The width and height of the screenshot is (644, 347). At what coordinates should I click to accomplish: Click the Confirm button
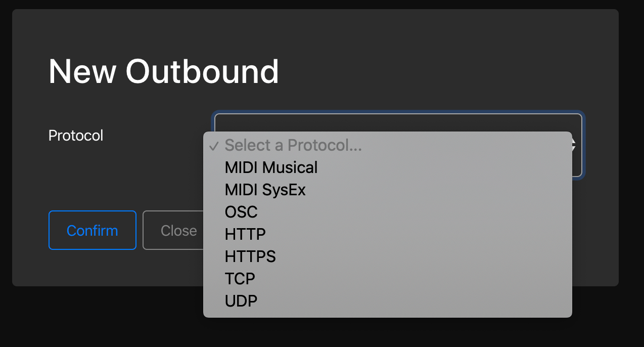tap(93, 231)
